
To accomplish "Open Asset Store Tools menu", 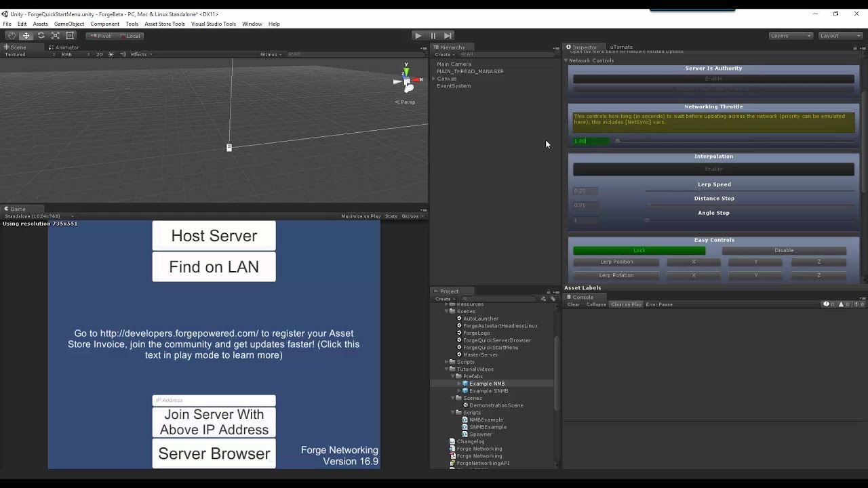I will coord(165,24).
